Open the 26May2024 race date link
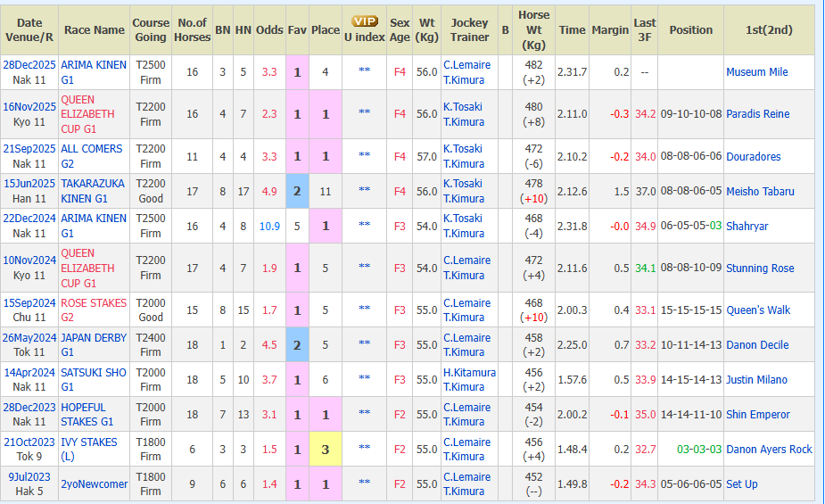 tap(29, 338)
